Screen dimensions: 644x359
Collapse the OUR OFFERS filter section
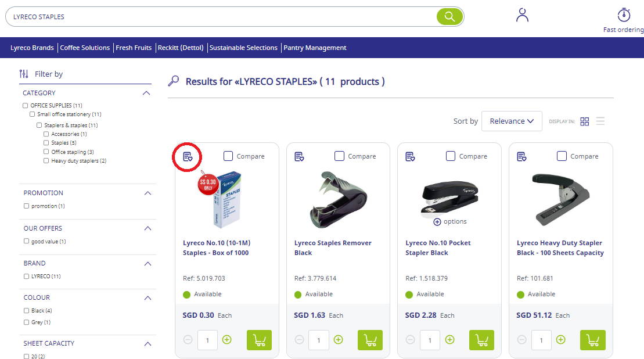148,228
